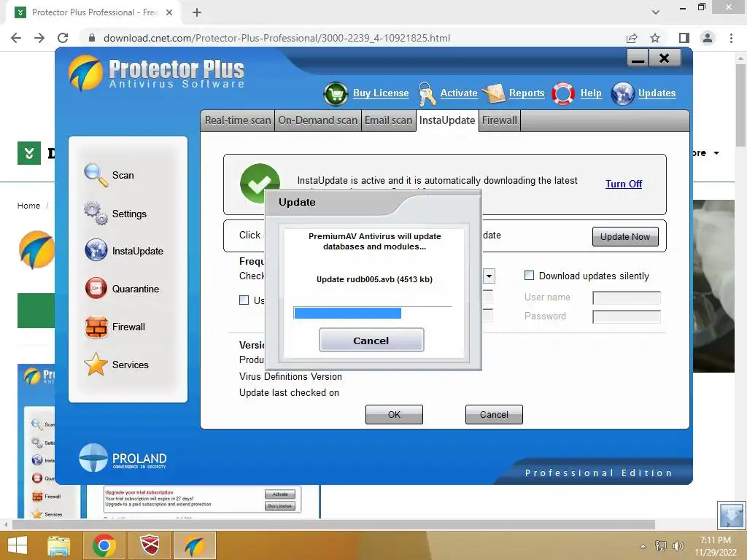Click the Firewall brick wall icon in sidebar
Viewport: 747px width, 560px height.
coord(96,327)
